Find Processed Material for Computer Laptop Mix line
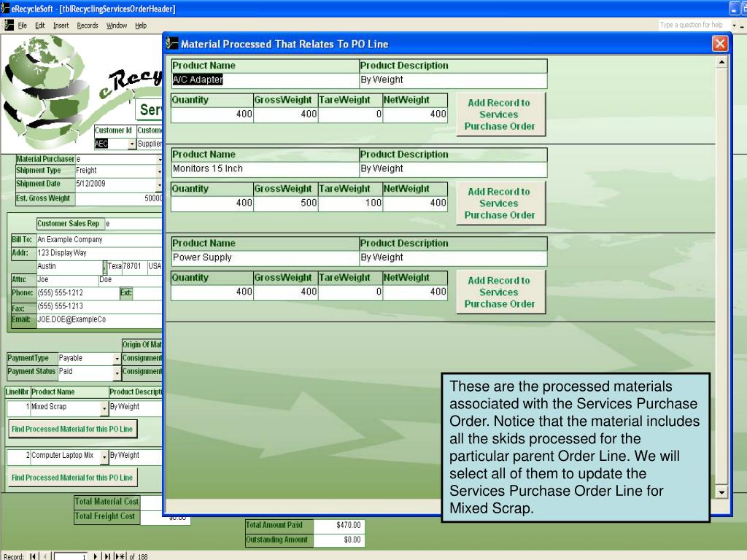The width and height of the screenshot is (747, 560). pyautogui.click(x=72, y=478)
